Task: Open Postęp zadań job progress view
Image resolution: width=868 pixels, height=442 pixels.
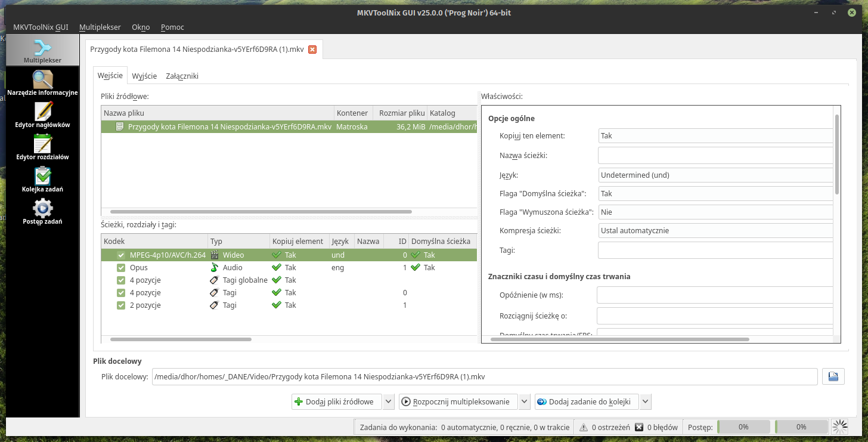Action: pos(42,212)
